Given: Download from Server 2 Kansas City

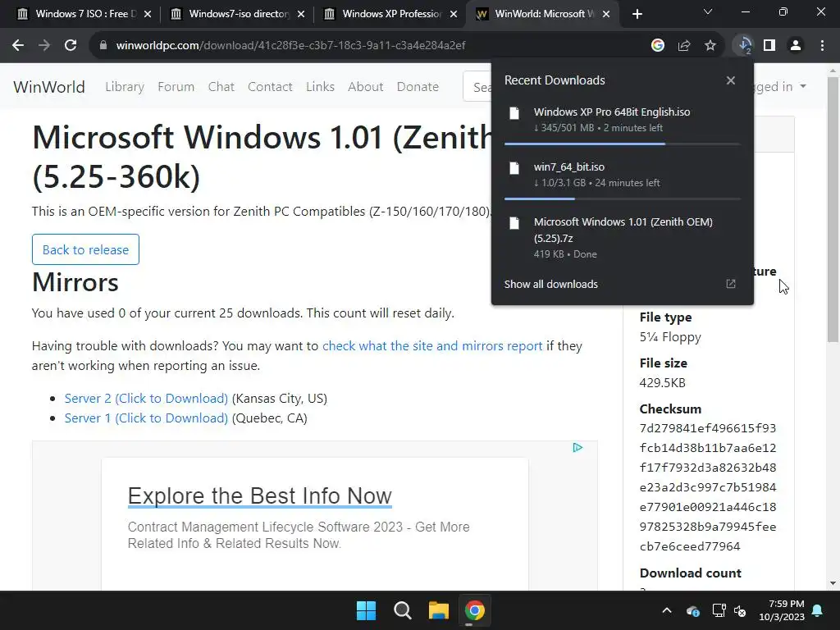Looking at the screenshot, I should (146, 399).
